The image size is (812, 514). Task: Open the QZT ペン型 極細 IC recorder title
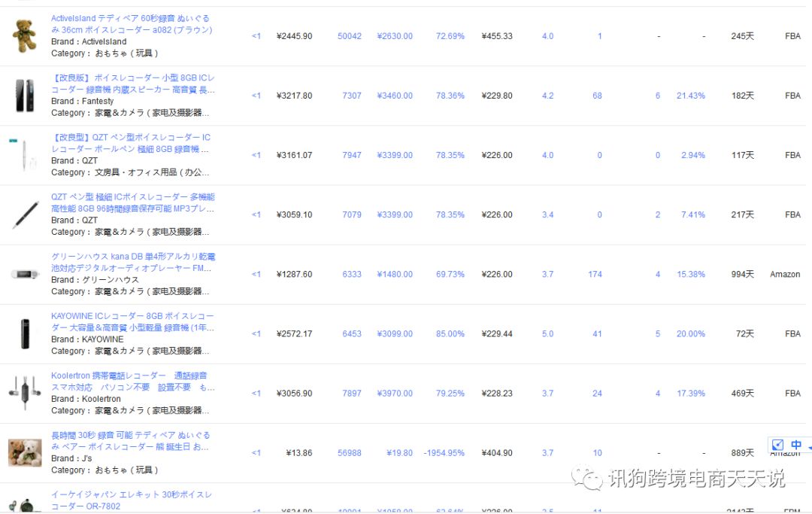point(132,202)
